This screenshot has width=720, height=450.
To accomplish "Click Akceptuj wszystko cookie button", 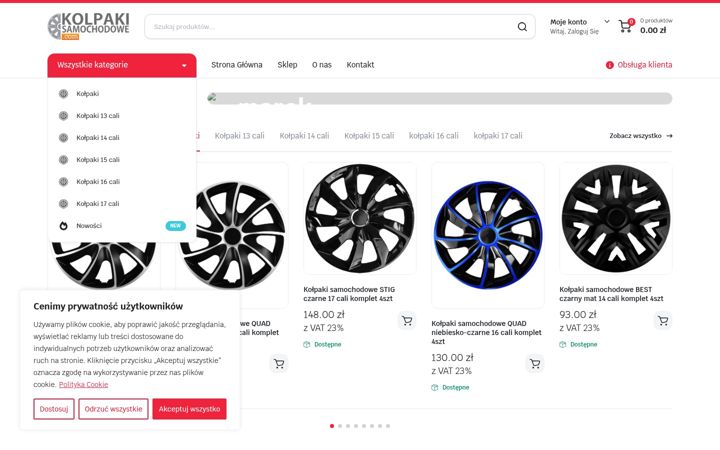I will (x=189, y=409).
